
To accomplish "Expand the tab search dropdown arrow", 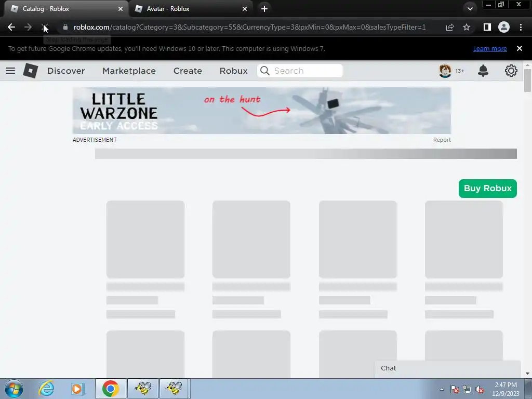I will tap(470, 9).
